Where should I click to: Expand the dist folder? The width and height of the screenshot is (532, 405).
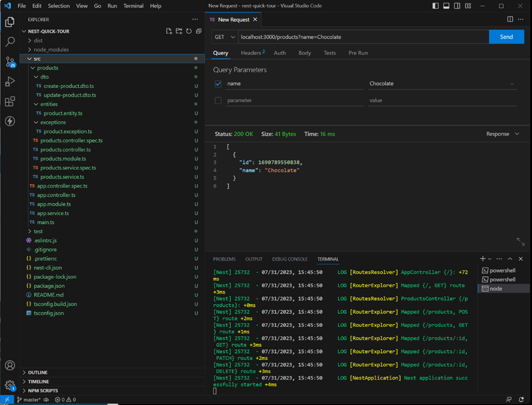point(29,40)
